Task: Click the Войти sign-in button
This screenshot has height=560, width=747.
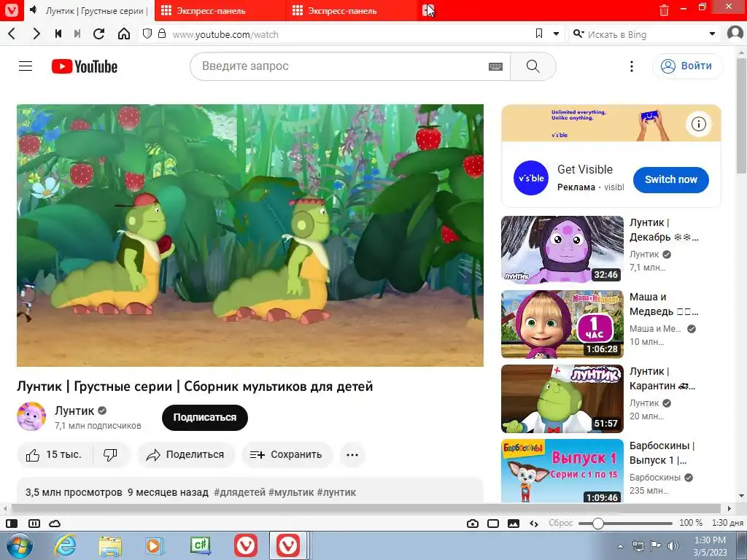Action: click(x=687, y=66)
